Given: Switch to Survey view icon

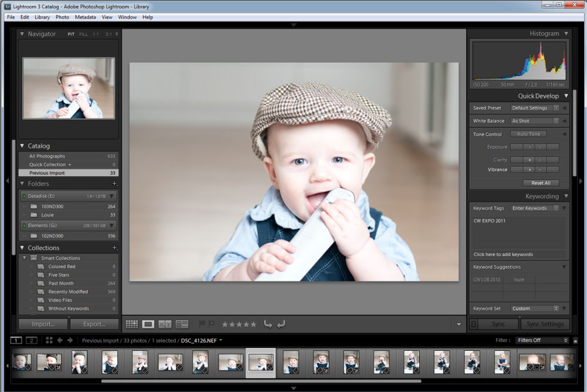Looking at the screenshot, I should [x=182, y=324].
